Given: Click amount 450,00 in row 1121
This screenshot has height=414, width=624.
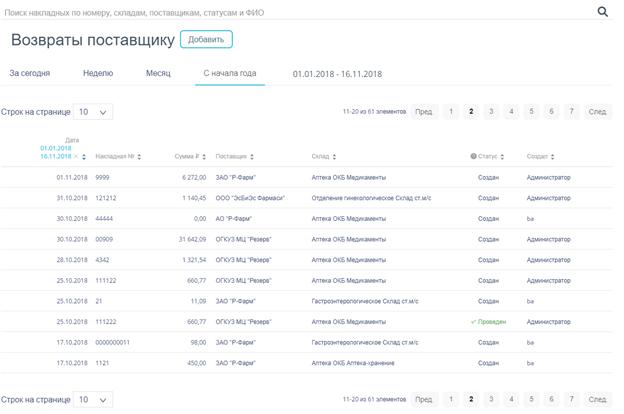Looking at the screenshot, I should 197,363.
